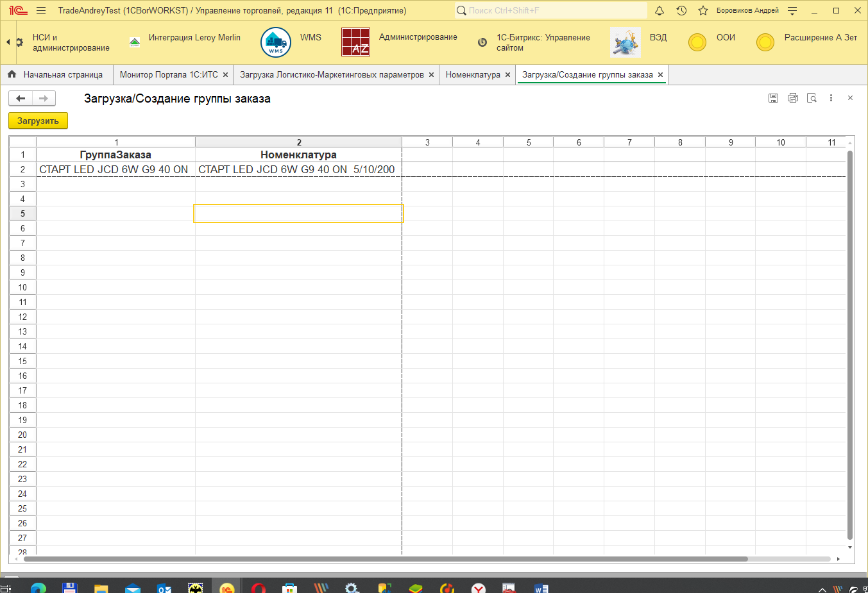Image resolution: width=868 pixels, height=593 pixels.
Task: Click the Загрузить button
Action: pyautogui.click(x=38, y=121)
